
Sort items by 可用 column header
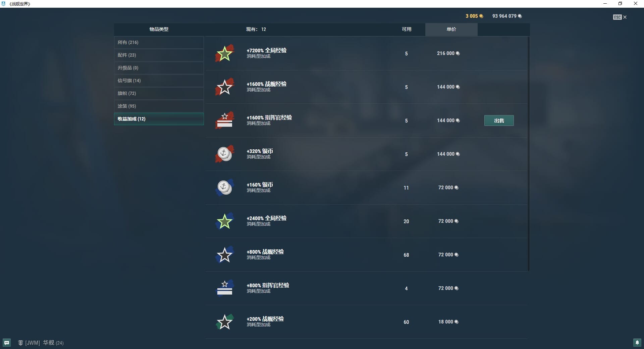[x=406, y=29]
